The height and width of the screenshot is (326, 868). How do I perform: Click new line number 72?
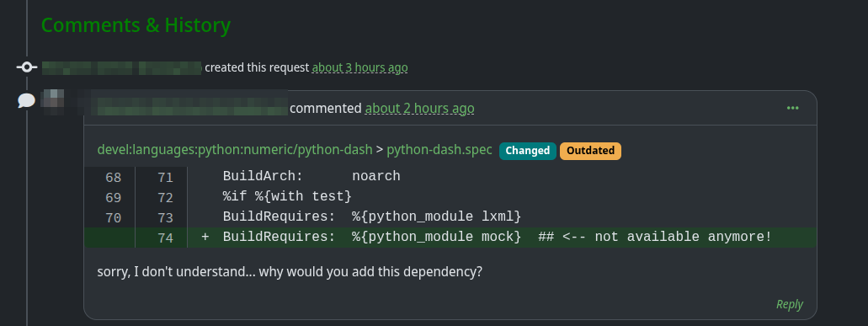tap(165, 198)
